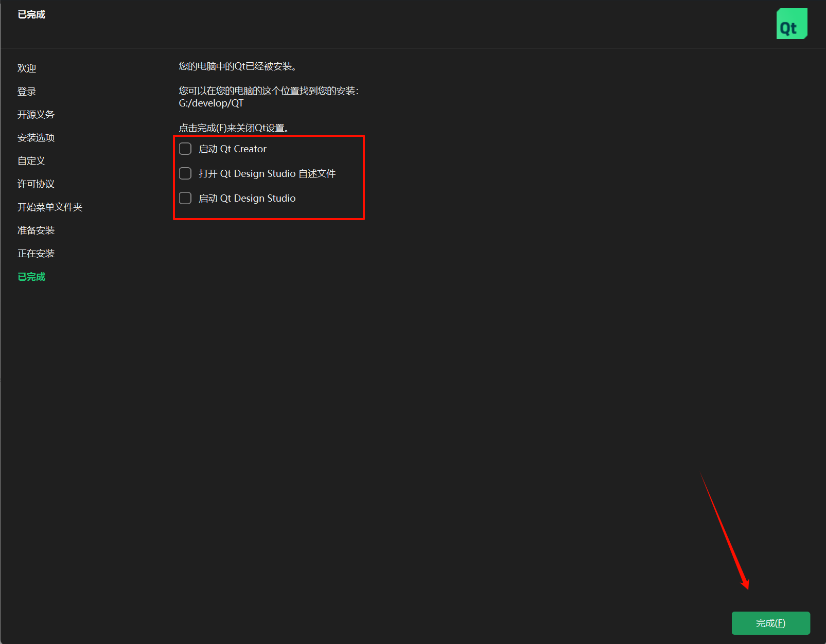Click the Qt logo icon
Viewport: 826px width, 644px height.
[x=792, y=23]
